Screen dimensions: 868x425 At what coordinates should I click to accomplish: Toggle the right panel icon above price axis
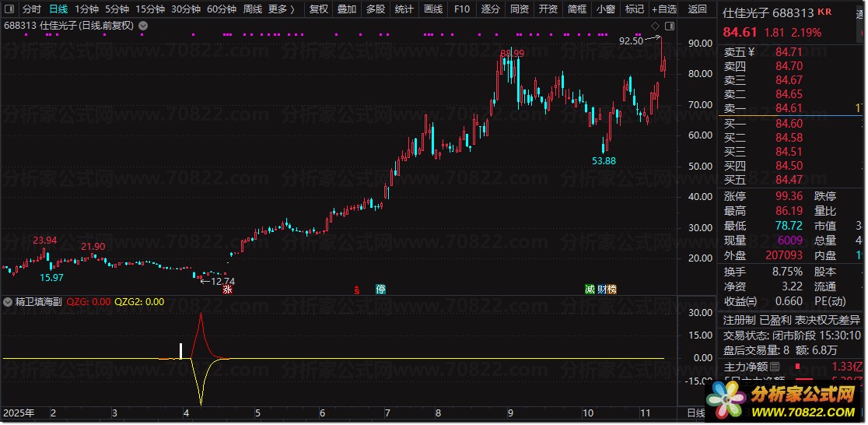tap(670, 26)
